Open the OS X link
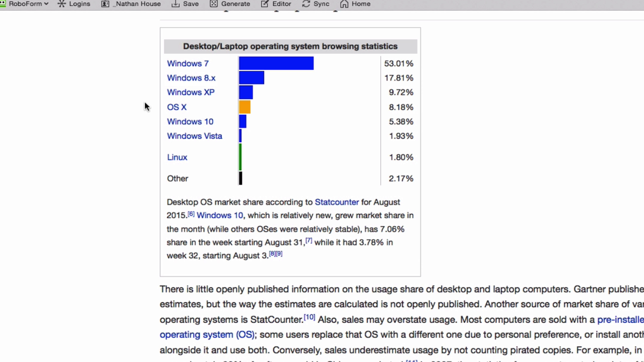Image resolution: width=644 pixels, height=362 pixels. 177,107
